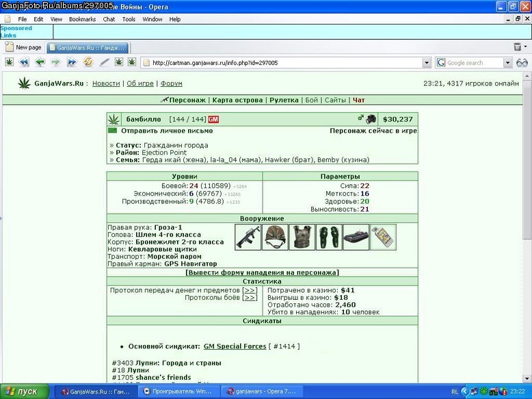Open the Google search engine dropdown
The height and width of the screenshot is (399, 532).
507,63
